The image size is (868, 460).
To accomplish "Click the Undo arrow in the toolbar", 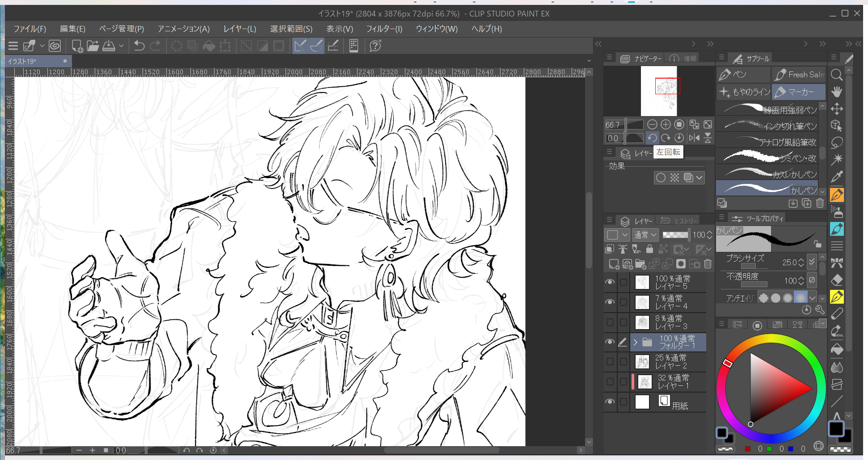I will click(139, 46).
